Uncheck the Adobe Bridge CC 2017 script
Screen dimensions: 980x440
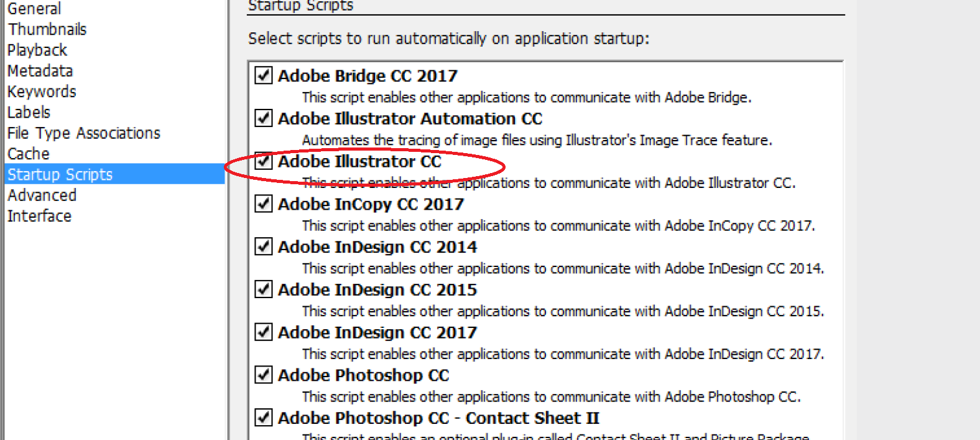pos(264,75)
